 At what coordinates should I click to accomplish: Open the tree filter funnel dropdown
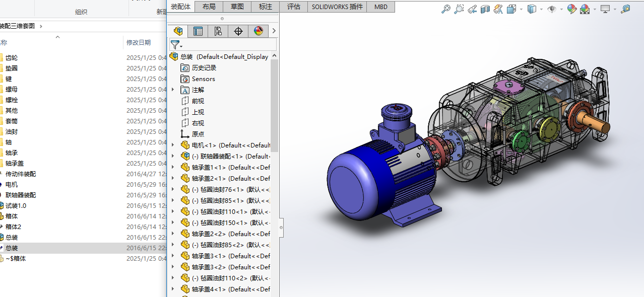176,45
